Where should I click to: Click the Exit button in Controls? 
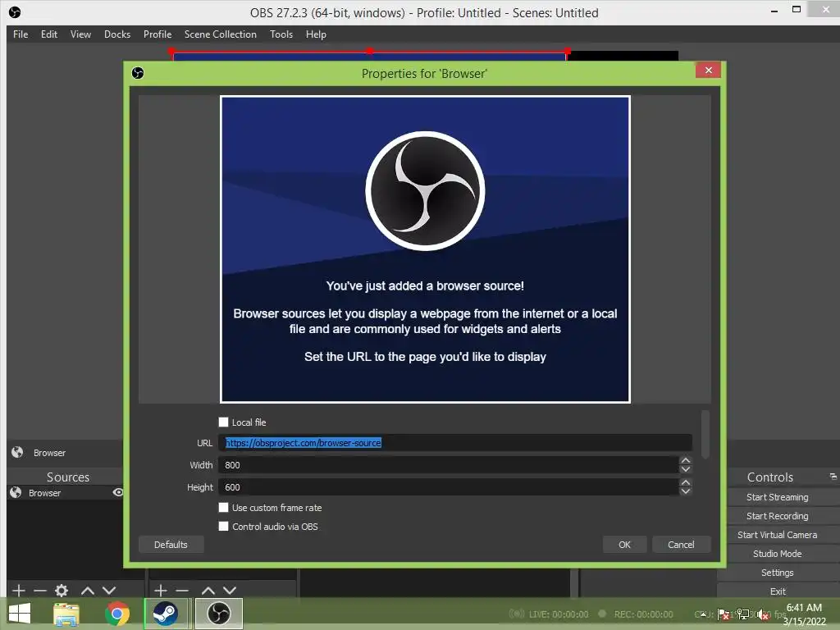778,591
